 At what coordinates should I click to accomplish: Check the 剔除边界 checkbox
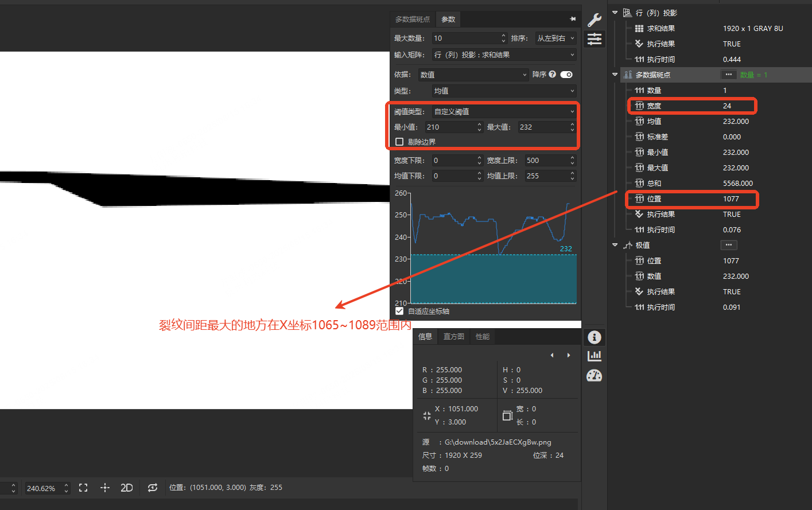[x=399, y=142]
